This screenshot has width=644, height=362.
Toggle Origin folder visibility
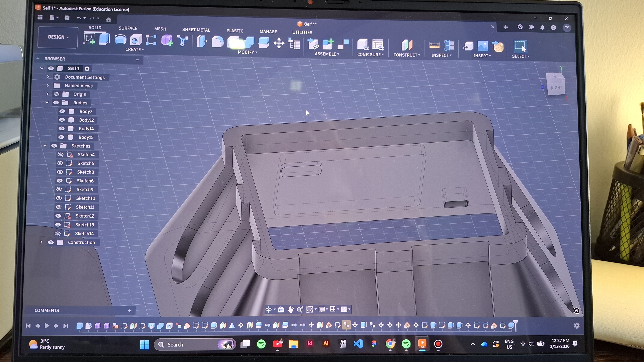(57, 94)
